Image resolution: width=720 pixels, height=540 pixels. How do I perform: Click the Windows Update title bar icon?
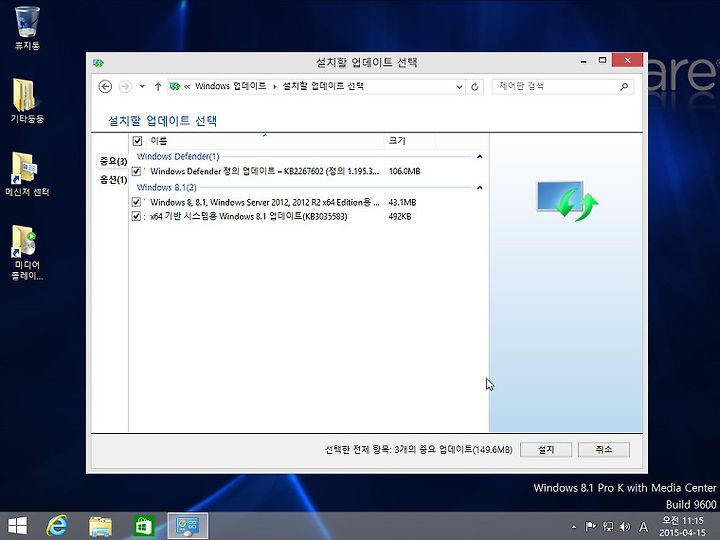98,62
